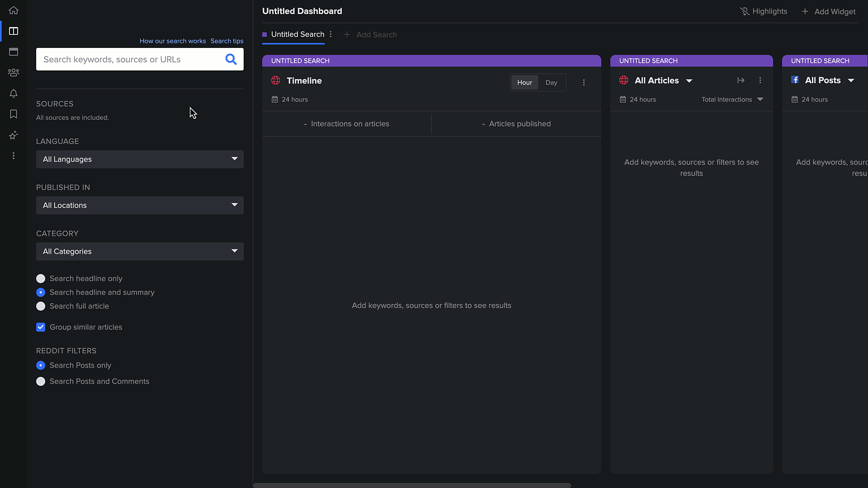Open the All Languages dropdown
This screenshot has width=868, height=488.
tap(140, 160)
